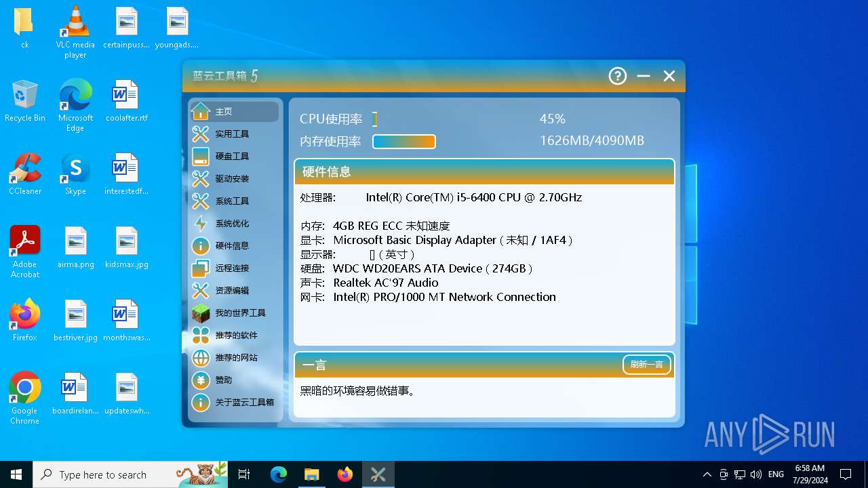Select the bestriver.jpg file
868x488 pixels.
pos(75,321)
